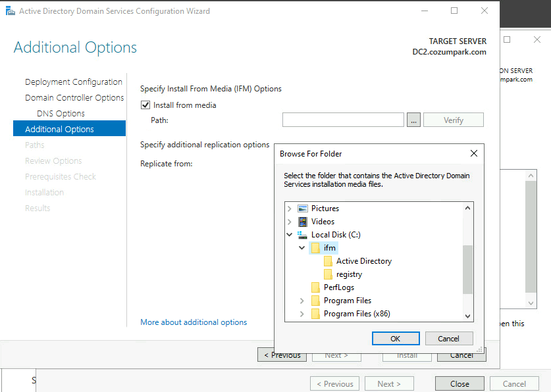551x392 pixels.
Task: Click the background window's scroll down arrow
Action: point(531,303)
